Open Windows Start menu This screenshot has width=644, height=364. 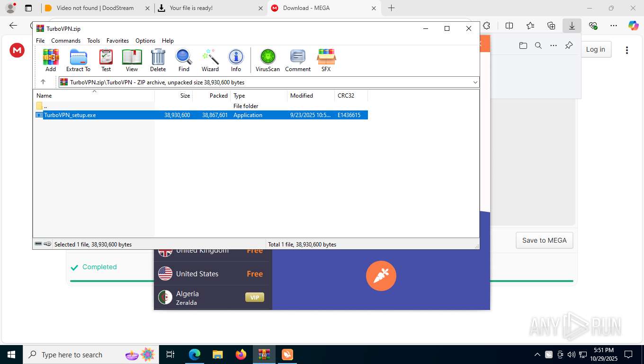coord(11,355)
